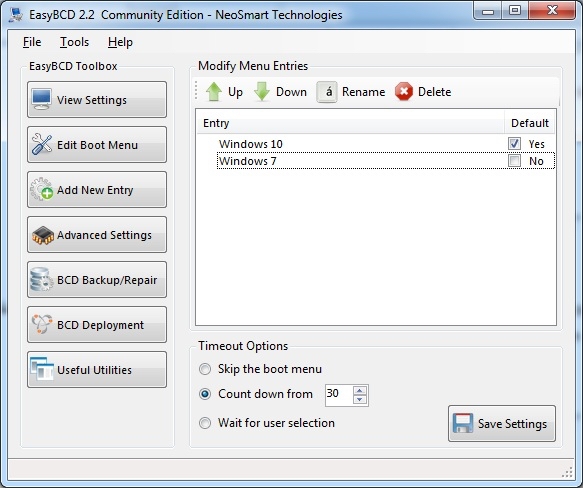This screenshot has height=488, width=583.
Task: Delete the selected boot entry
Action: tap(423, 92)
